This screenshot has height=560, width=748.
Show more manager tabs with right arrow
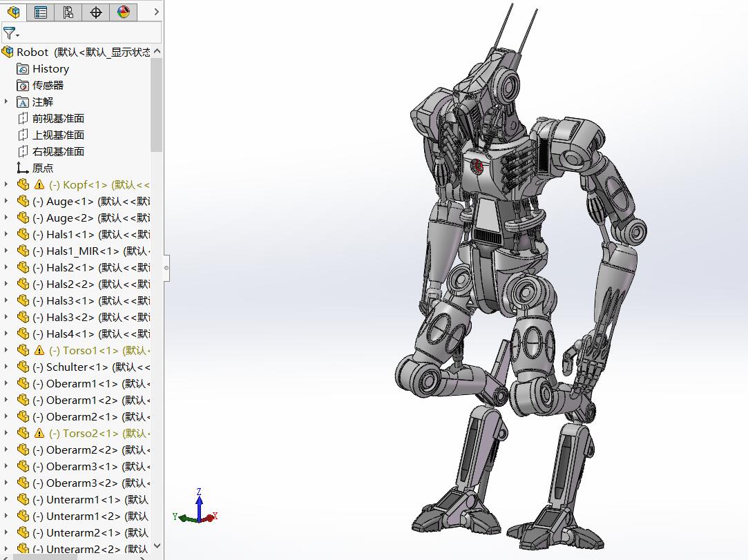(x=157, y=12)
